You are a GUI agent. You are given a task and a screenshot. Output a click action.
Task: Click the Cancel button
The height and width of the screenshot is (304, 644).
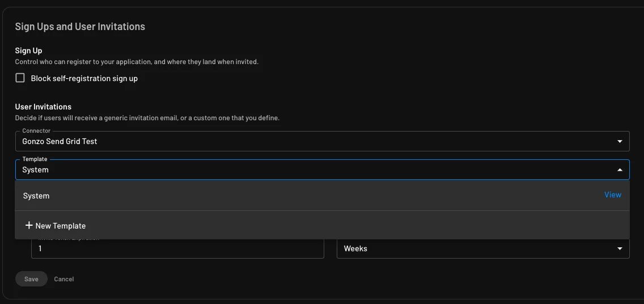click(64, 279)
